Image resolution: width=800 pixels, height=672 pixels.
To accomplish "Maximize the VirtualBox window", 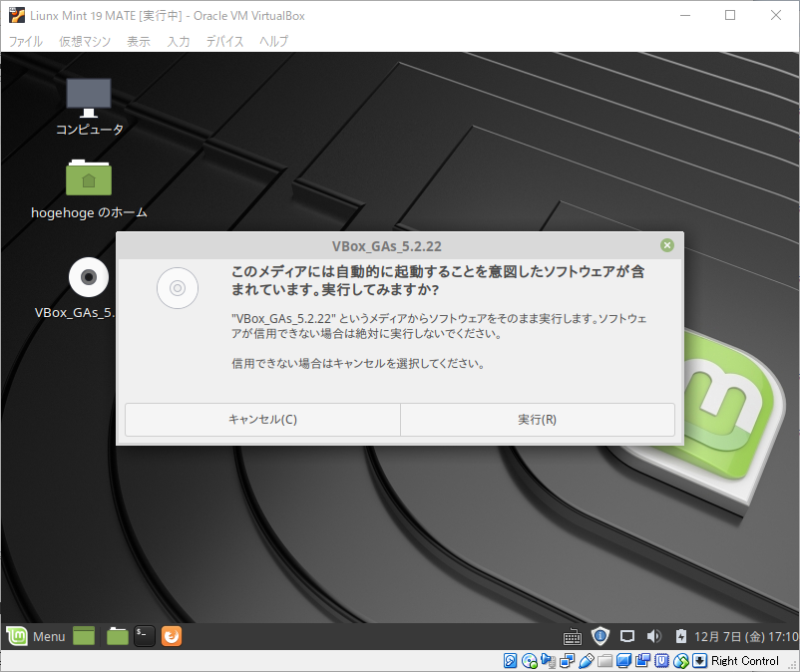I will 730,15.
